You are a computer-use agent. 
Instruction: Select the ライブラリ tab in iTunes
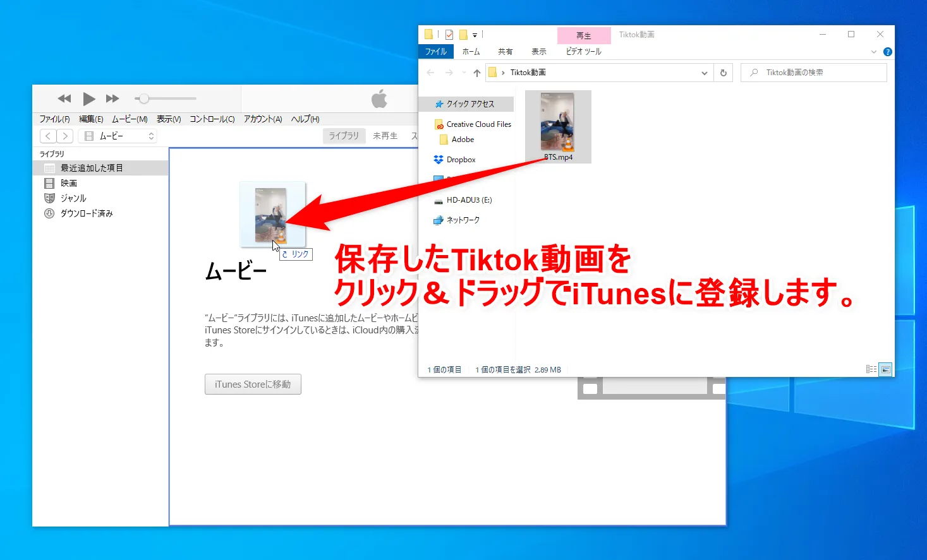coord(344,136)
